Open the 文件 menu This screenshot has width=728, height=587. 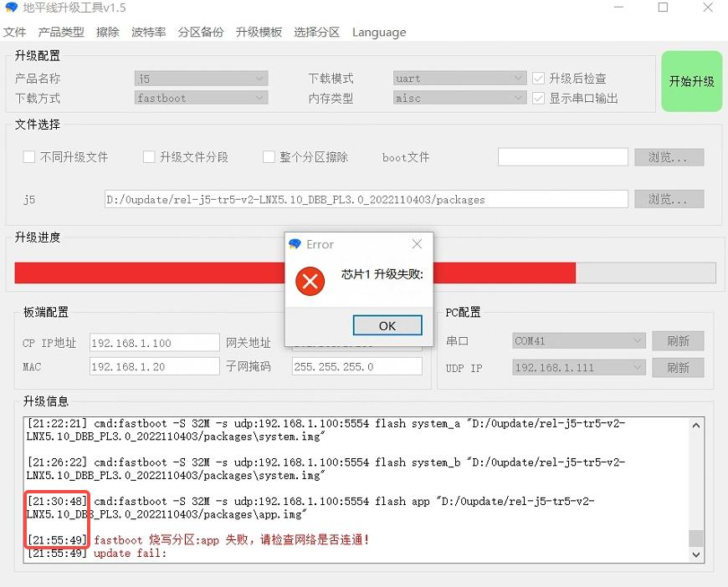coord(15,33)
